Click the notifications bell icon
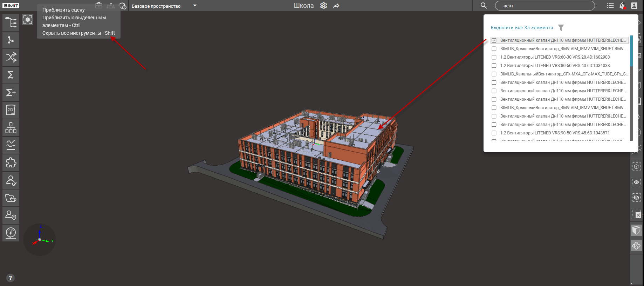This screenshot has width=644, height=286. [622, 6]
